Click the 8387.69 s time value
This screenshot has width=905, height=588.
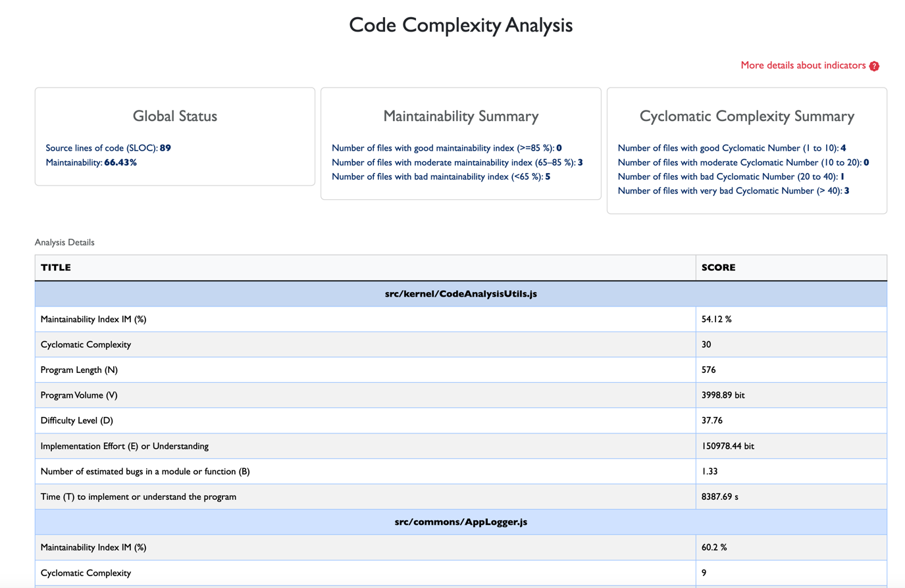pyautogui.click(x=720, y=497)
